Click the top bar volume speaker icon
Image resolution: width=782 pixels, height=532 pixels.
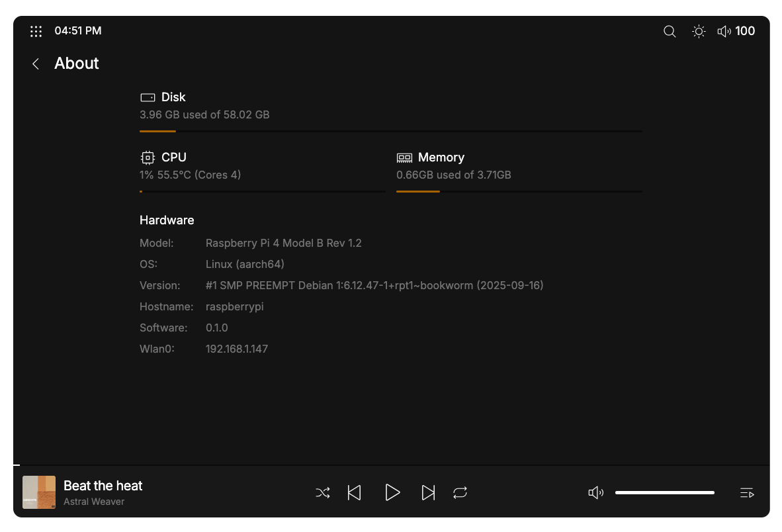coord(724,31)
